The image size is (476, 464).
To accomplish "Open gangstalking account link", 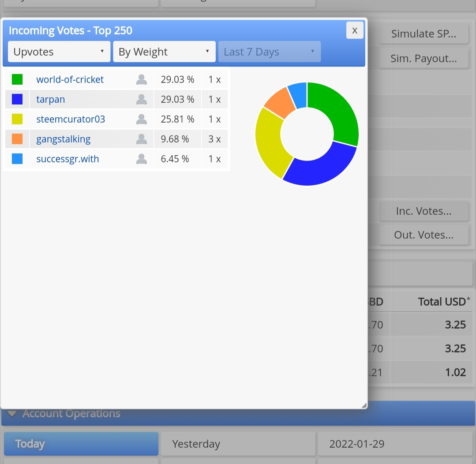I will click(x=64, y=139).
